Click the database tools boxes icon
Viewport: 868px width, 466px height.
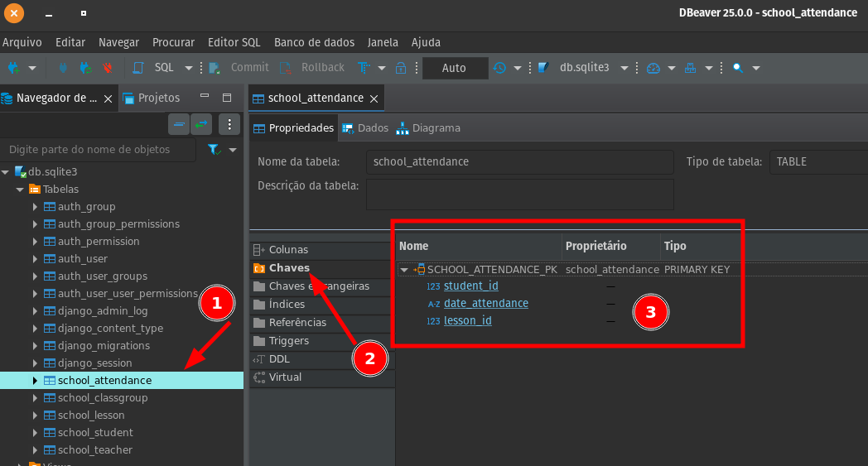coord(690,68)
